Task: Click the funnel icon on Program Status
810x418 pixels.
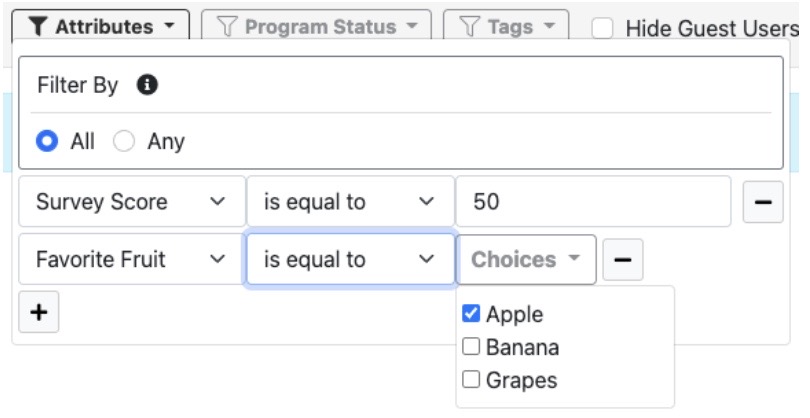Action: click(x=226, y=27)
